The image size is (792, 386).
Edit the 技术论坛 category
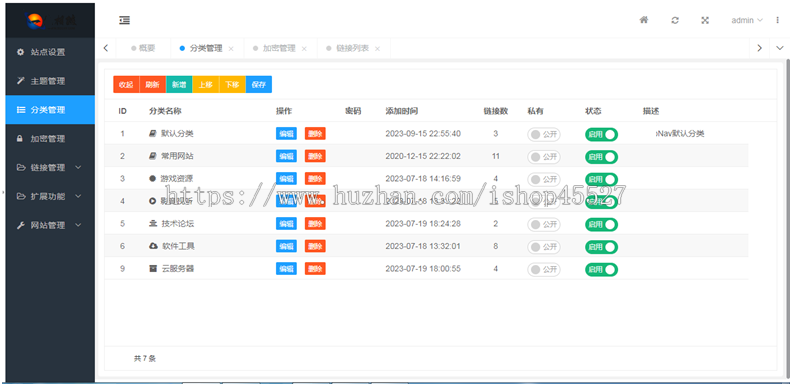pos(286,223)
